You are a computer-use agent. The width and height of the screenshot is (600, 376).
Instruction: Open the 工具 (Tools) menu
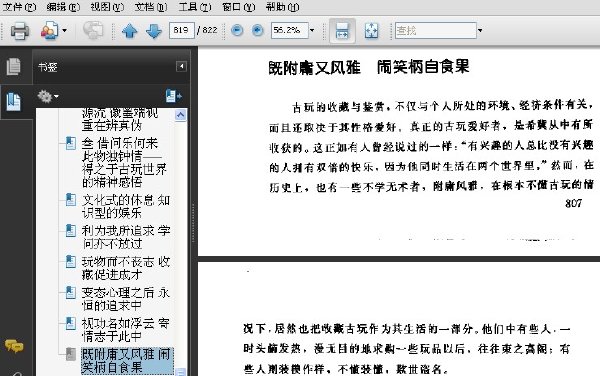(x=195, y=7)
